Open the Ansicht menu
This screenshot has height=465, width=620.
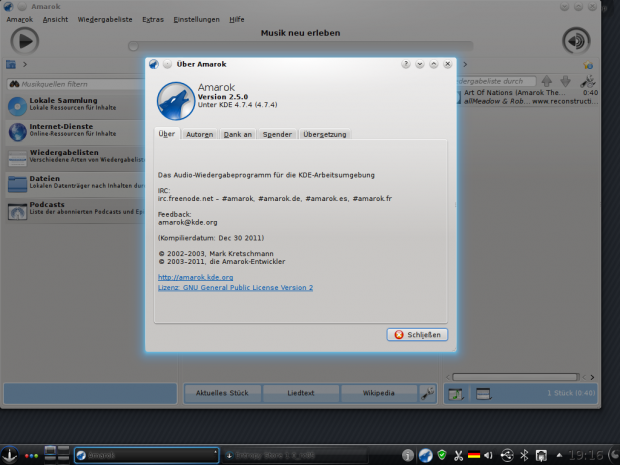point(55,19)
